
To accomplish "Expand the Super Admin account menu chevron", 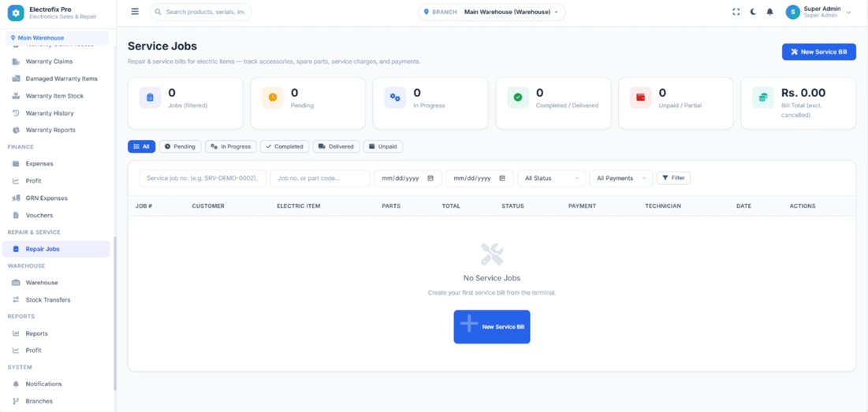I will pos(848,12).
